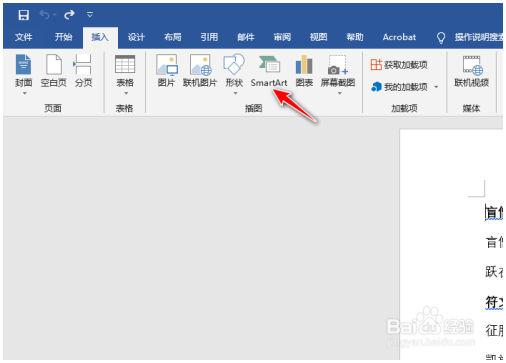Expand the 表格 dropdown arrow

click(x=126, y=94)
